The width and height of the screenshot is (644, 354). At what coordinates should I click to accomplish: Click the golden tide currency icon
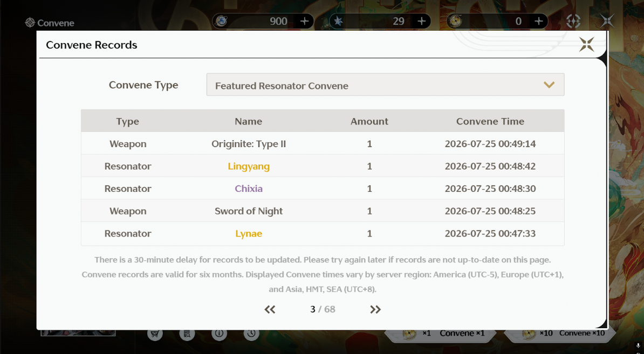click(455, 22)
